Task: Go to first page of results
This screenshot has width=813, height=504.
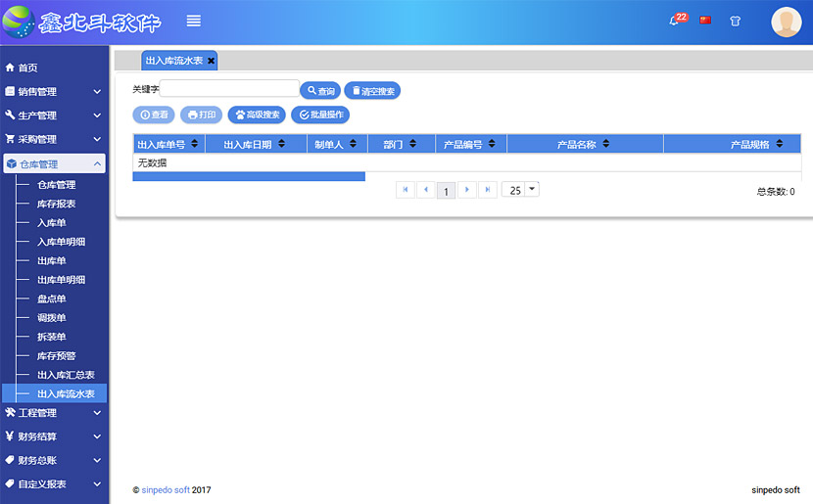Action: point(406,190)
